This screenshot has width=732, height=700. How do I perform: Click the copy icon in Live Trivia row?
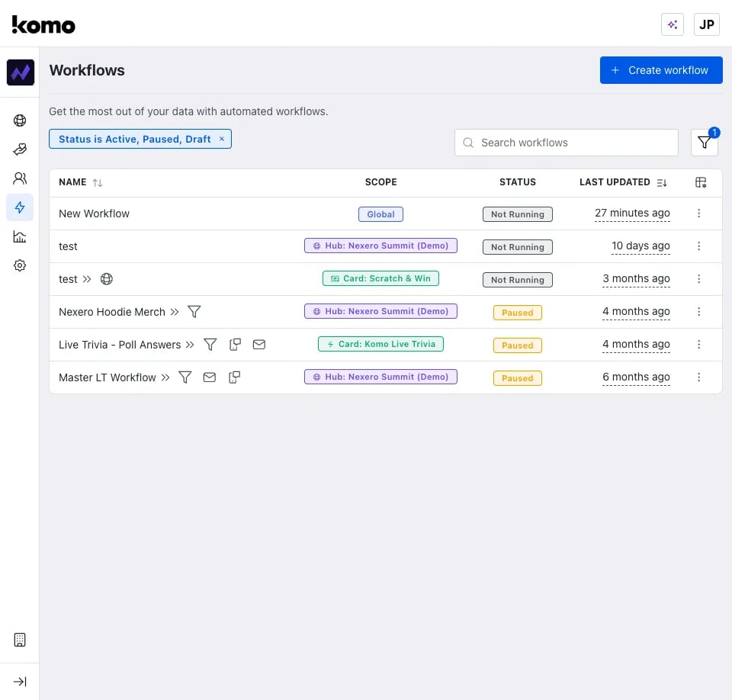pyautogui.click(x=235, y=344)
